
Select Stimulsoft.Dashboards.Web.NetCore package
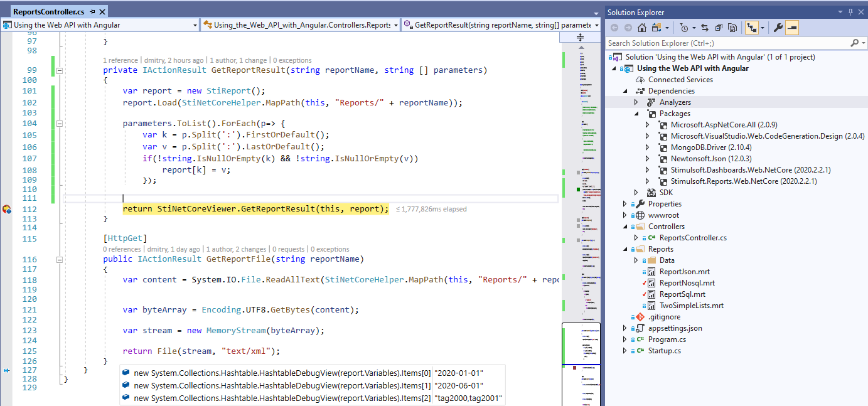pyautogui.click(x=751, y=170)
